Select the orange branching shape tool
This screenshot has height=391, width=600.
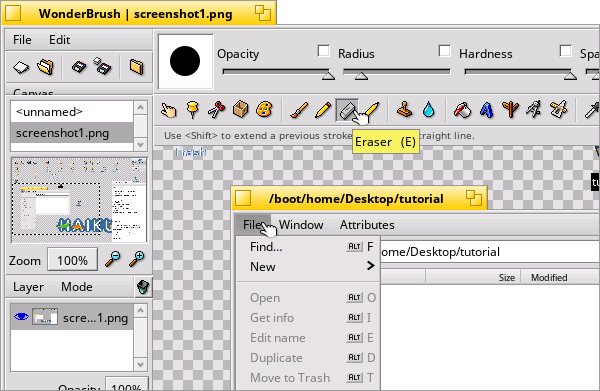[x=510, y=110]
